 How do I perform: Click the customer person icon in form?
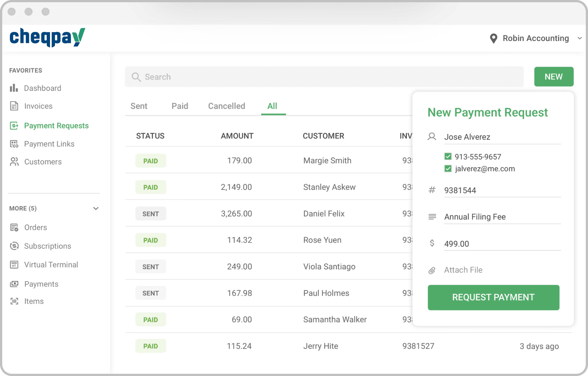point(432,137)
